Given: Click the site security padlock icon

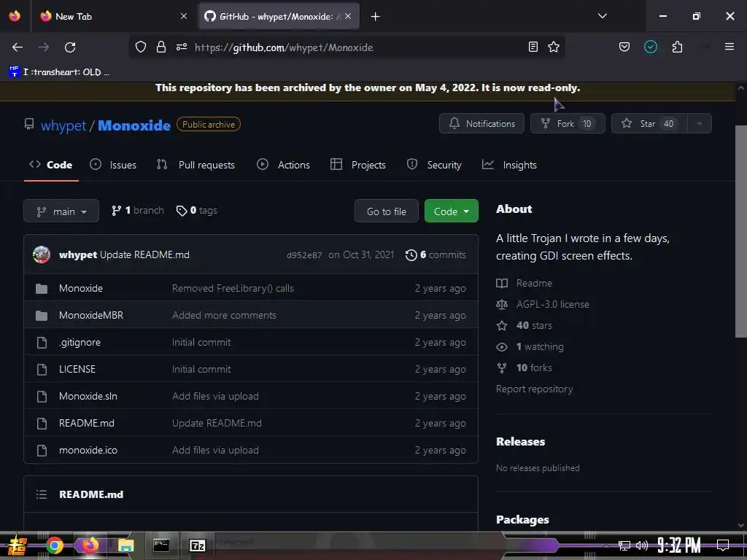Looking at the screenshot, I should point(161,47).
